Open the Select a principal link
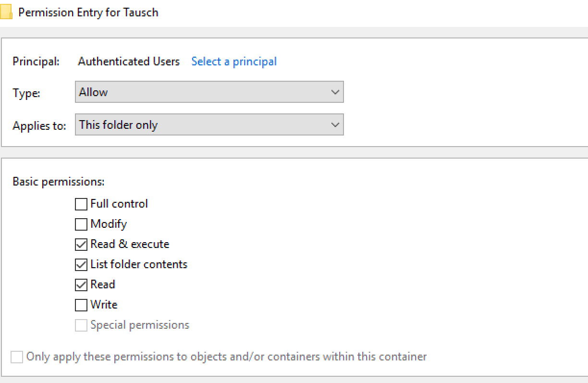Image resolution: width=588 pixels, height=383 pixels. coord(234,62)
